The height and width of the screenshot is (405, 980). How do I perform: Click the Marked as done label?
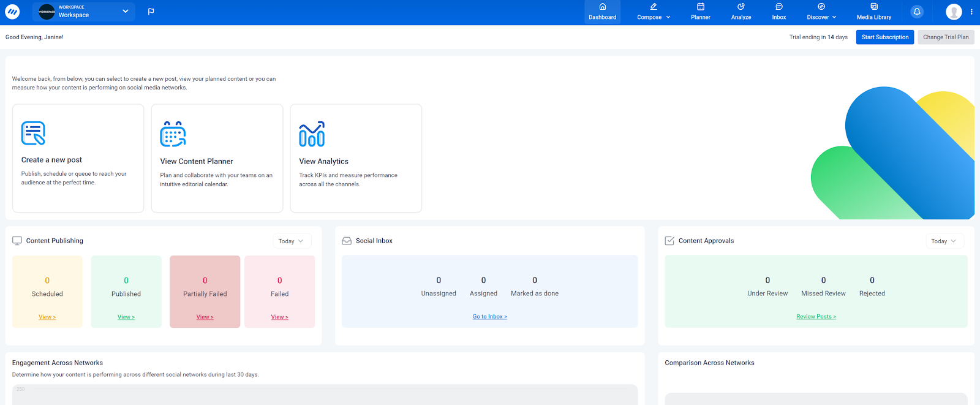[535, 293]
